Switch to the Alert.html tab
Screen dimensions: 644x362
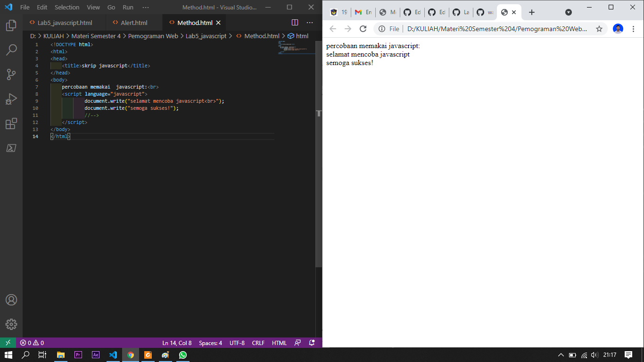(133, 22)
